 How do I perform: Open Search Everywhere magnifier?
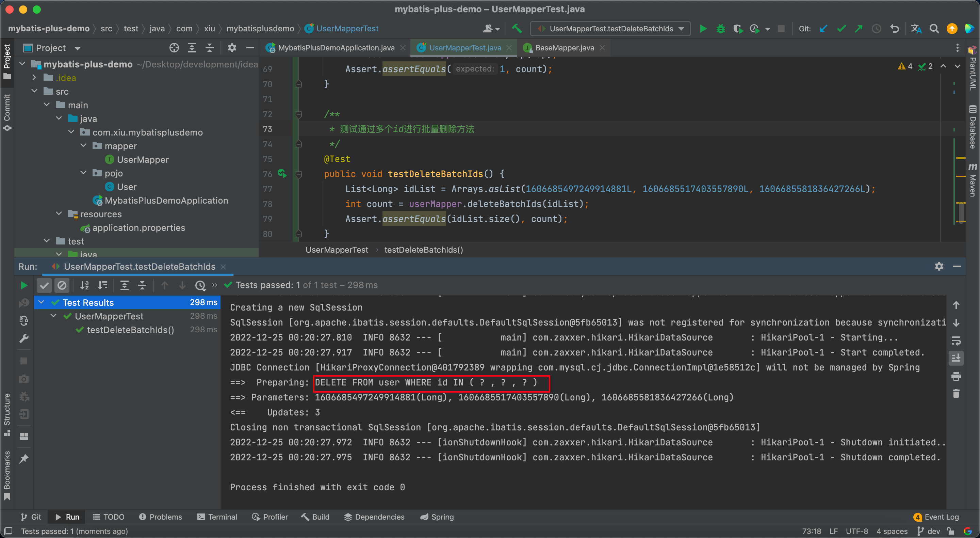click(934, 29)
